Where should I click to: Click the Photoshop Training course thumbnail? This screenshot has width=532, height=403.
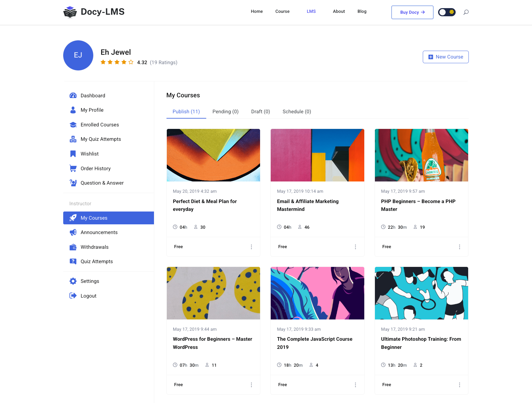[422, 293]
